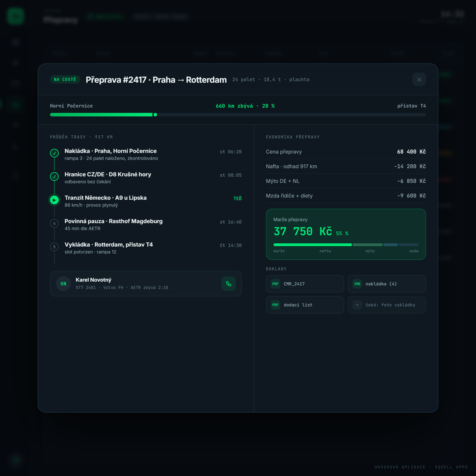Close the Přeprava #2417 dialog
Viewport: 476px width, 476px height.
[419, 80]
